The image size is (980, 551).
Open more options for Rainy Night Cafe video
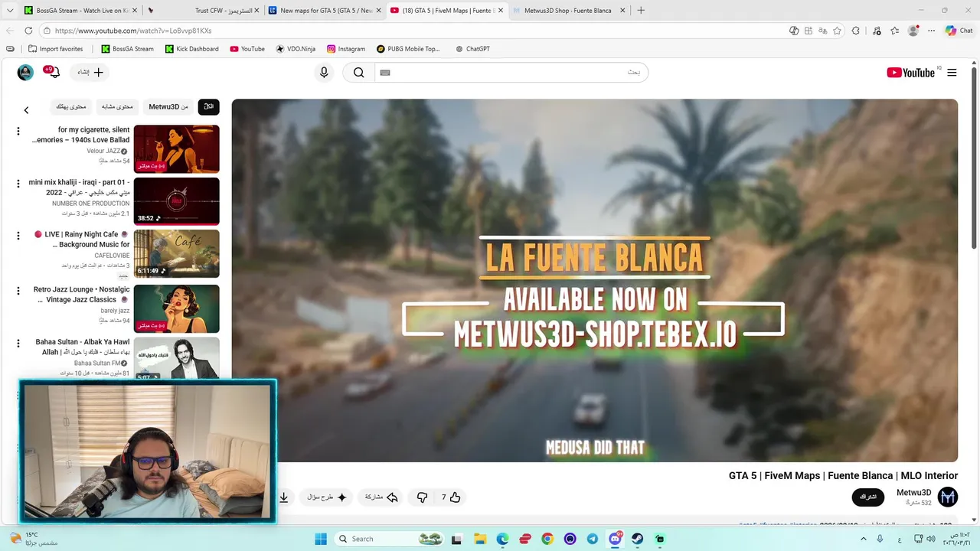click(18, 236)
